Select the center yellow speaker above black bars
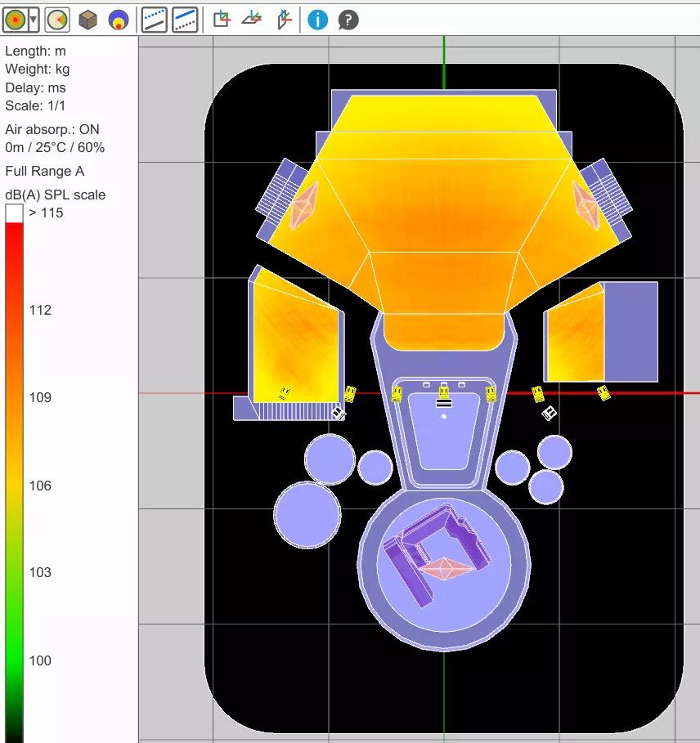 (443, 391)
